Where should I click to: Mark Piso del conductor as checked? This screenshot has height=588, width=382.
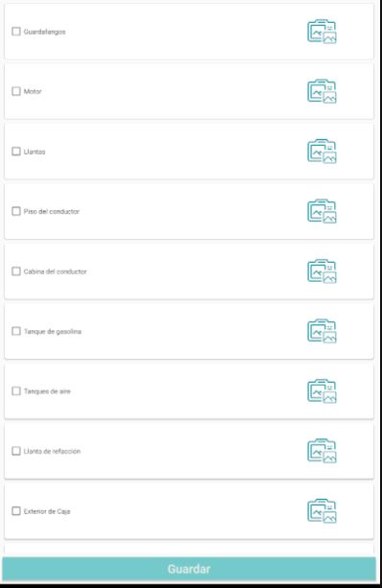click(16, 211)
